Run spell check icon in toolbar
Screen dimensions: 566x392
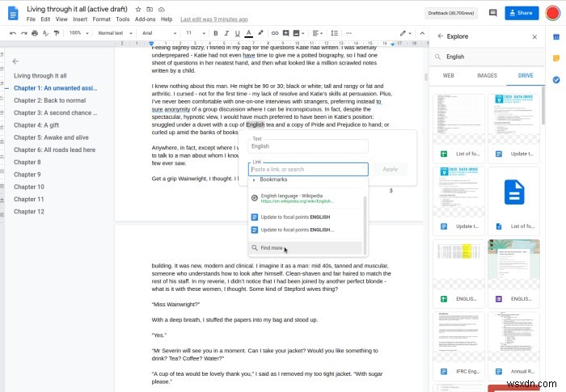pyautogui.click(x=45, y=33)
